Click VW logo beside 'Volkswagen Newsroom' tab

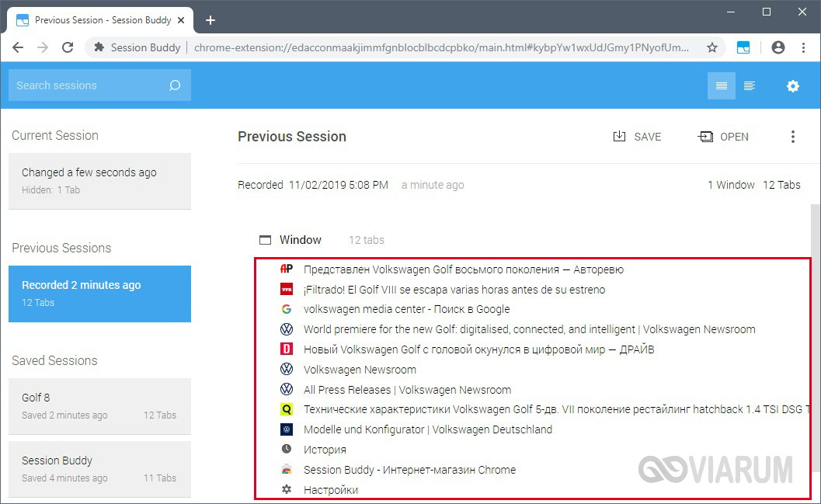click(x=287, y=369)
